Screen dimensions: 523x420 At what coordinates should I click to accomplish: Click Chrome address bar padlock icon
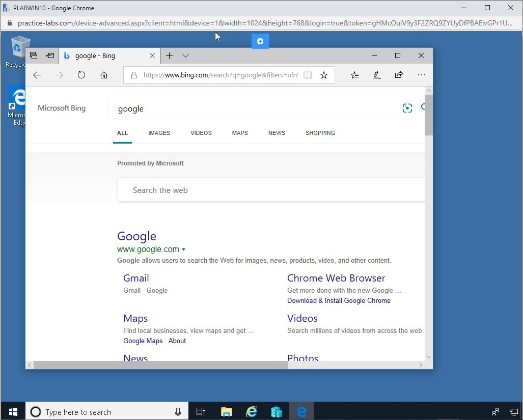tap(10, 23)
